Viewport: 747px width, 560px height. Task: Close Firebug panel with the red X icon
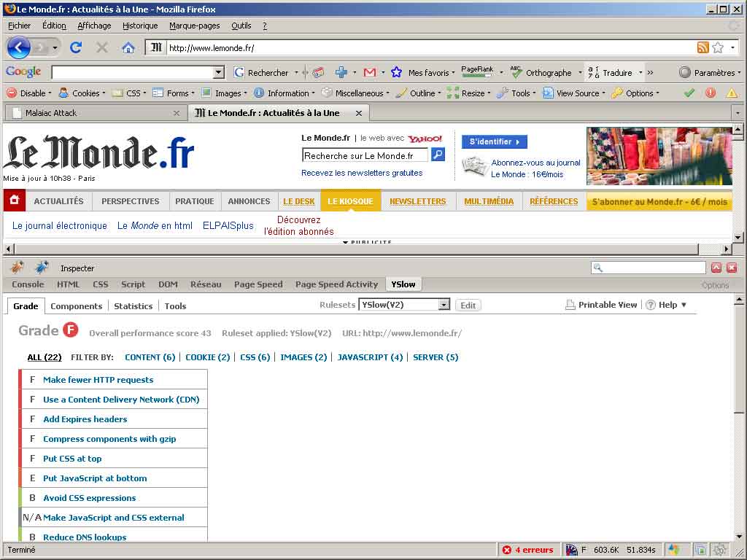[732, 268]
